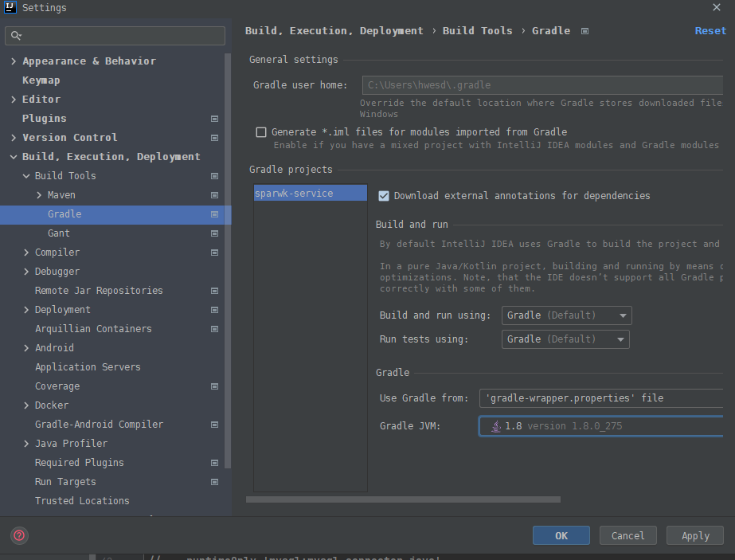Close the Settings dialog
This screenshot has width=735, height=560.
point(716,7)
